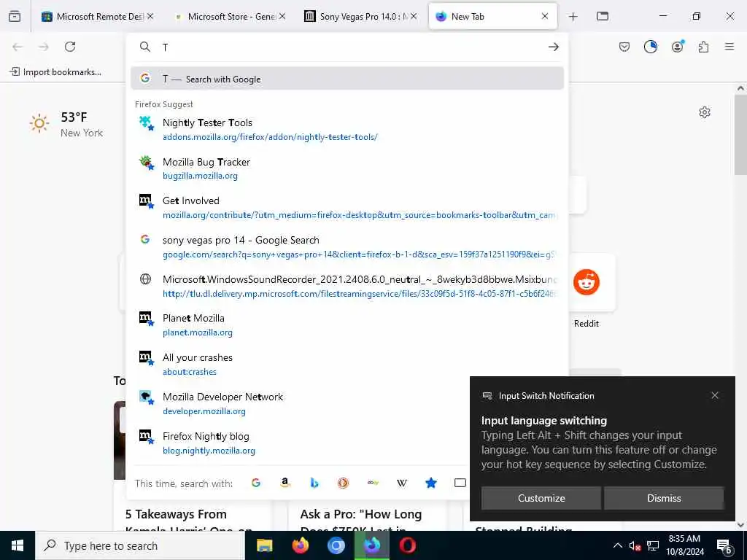
Task: Click Customize in Input Switch notification
Action: pyautogui.click(x=541, y=498)
